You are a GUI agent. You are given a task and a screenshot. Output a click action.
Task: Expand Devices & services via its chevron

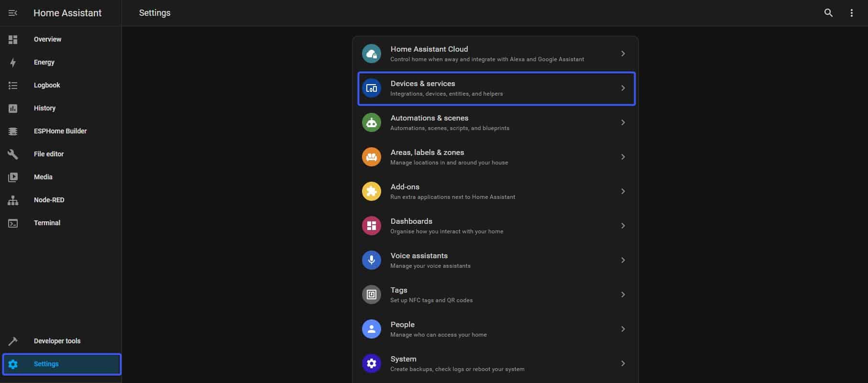click(623, 88)
